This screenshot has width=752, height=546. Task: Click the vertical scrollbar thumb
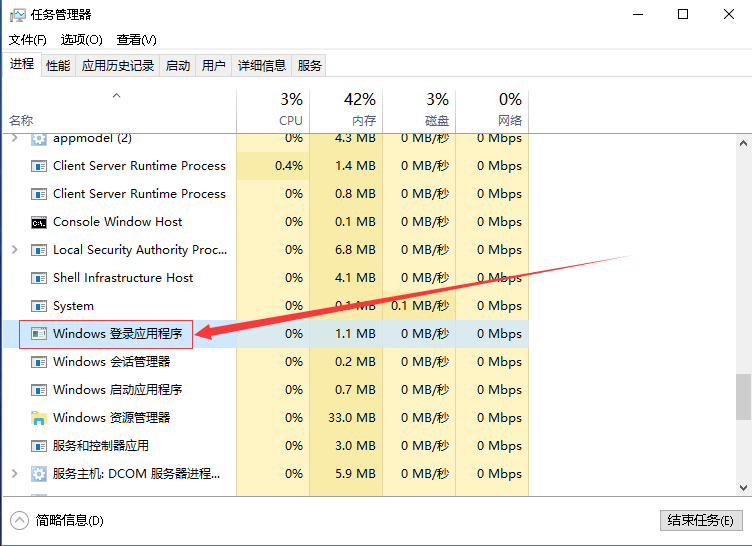point(743,397)
